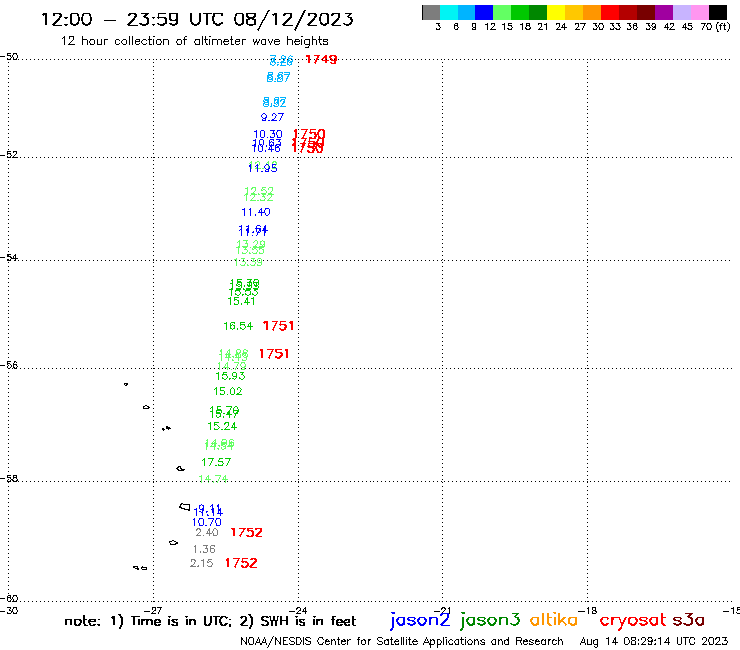The image size is (740, 650).
Task: Select the NOAA/NESDIS credit line
Action: click(x=402, y=642)
